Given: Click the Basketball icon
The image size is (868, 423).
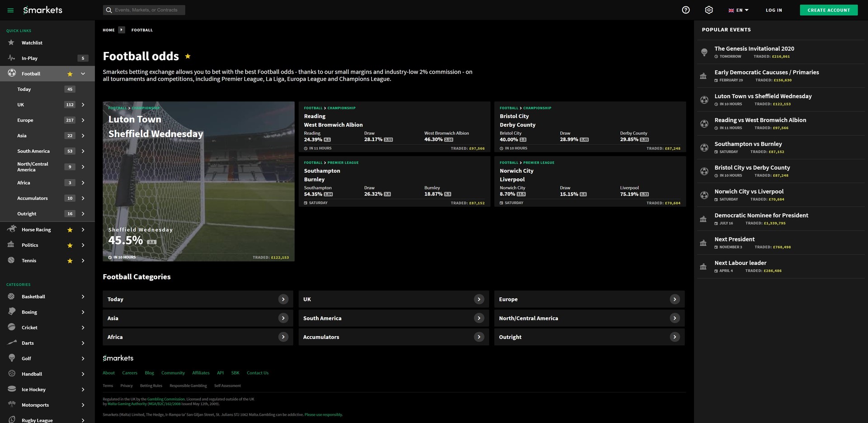Looking at the screenshot, I should [11, 296].
